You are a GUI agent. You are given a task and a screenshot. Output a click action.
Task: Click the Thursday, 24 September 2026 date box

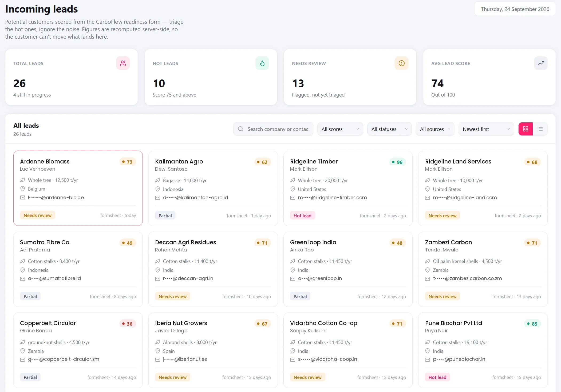[x=515, y=9]
